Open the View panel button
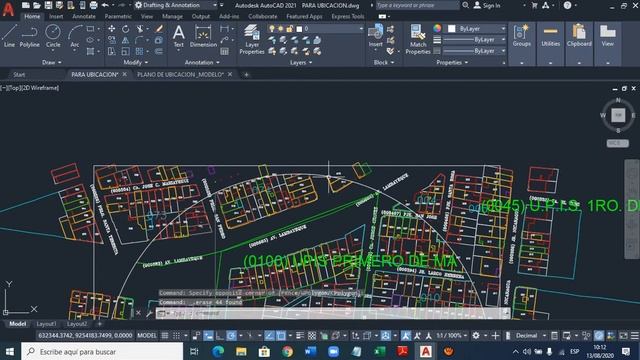Image resolution: width=640 pixels, height=360 pixels. 607,36
